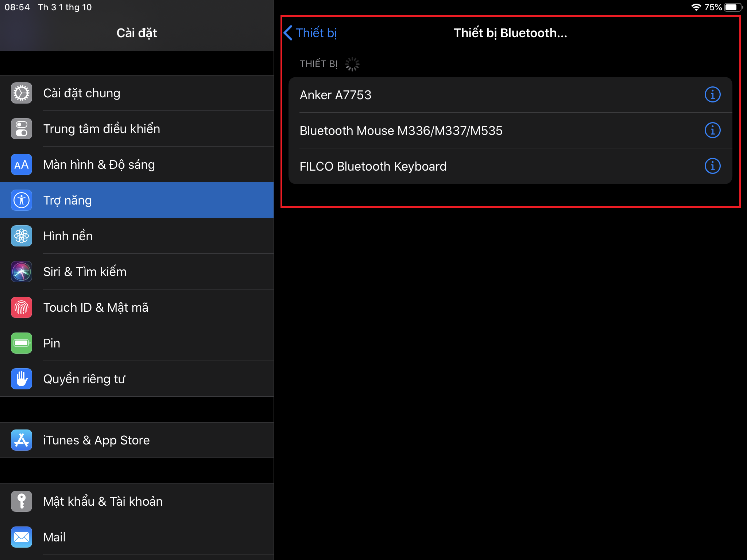The image size is (747, 560).
Task: Open Mật khẩu & Tài khoản settings
Action: pyautogui.click(x=137, y=501)
